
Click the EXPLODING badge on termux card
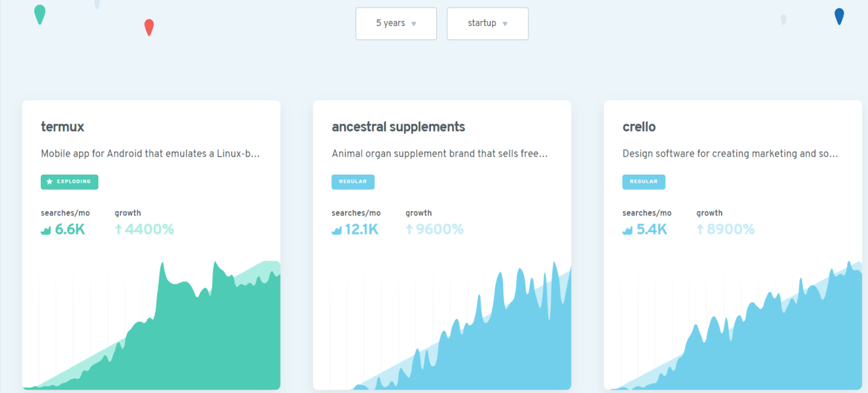coord(69,182)
